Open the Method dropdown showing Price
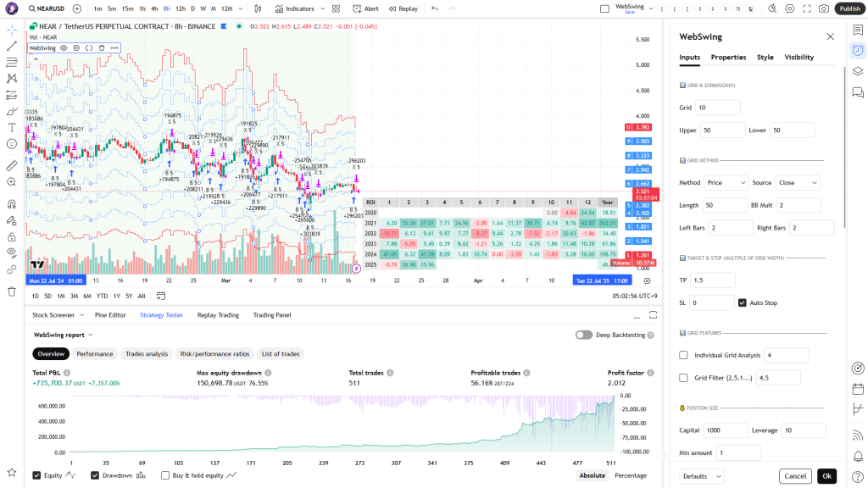868x488 pixels. 726,182
